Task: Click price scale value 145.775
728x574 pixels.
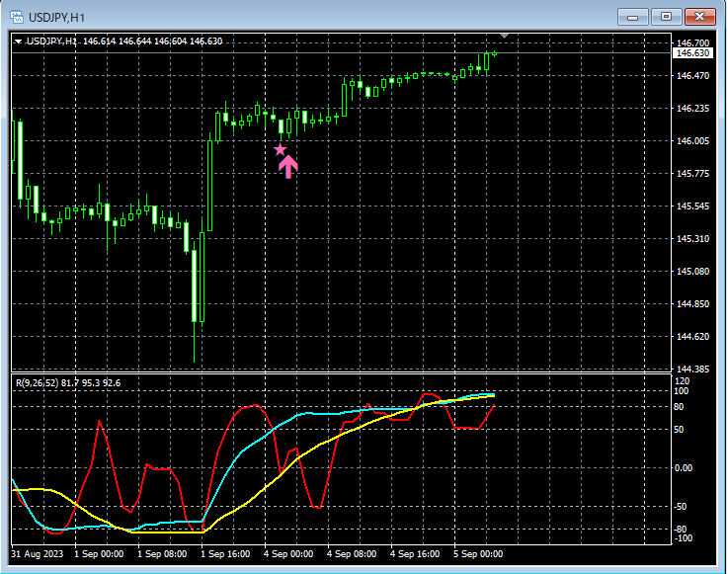Action: click(x=692, y=173)
